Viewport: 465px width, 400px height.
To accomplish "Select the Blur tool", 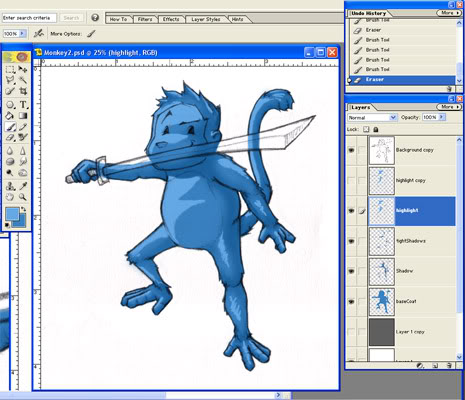I will point(10,151).
